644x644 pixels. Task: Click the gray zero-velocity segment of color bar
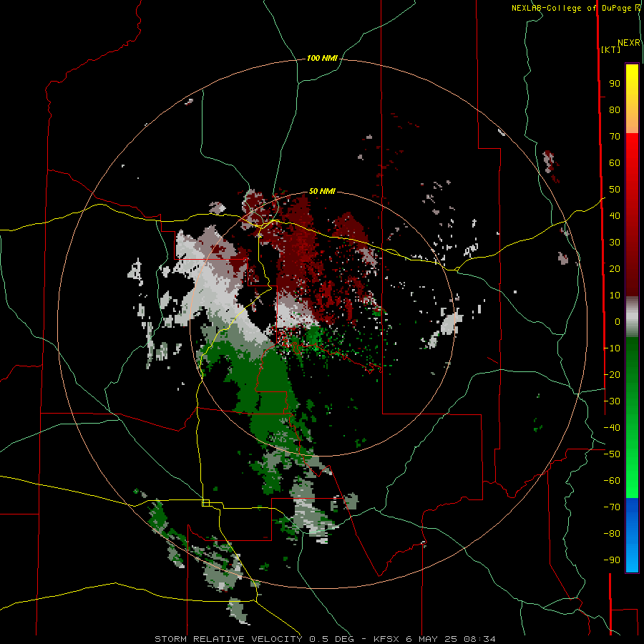632,317
